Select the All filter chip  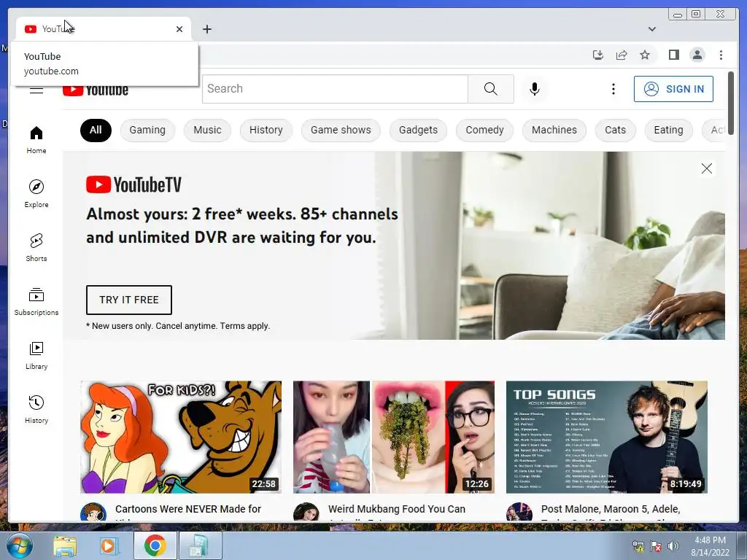click(96, 130)
